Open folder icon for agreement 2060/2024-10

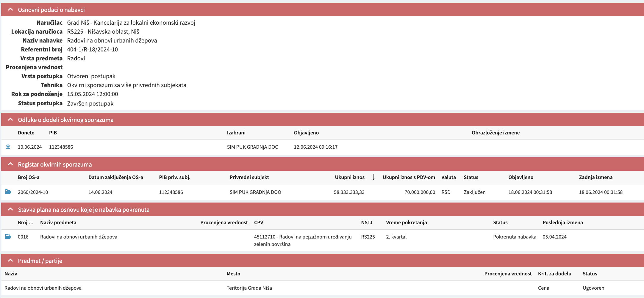(x=8, y=192)
